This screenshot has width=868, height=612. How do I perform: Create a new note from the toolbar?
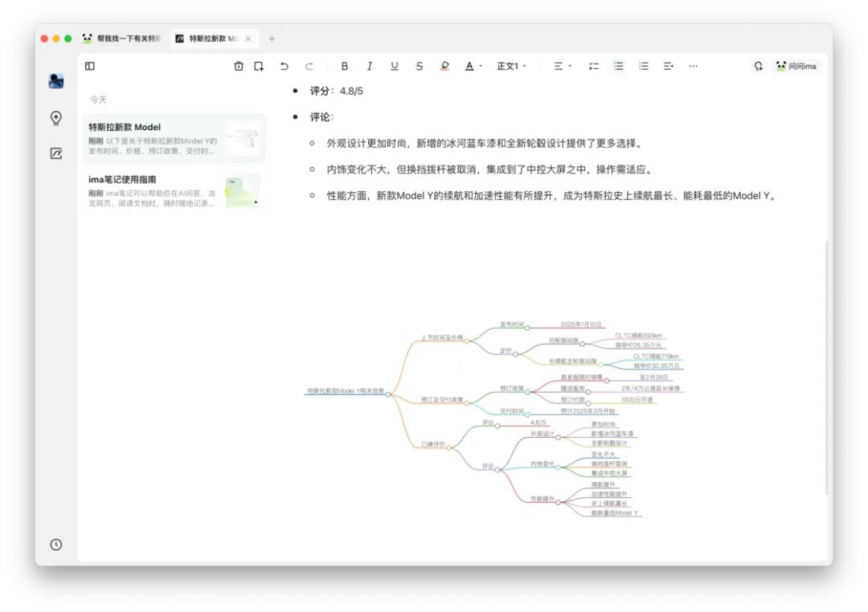[259, 66]
